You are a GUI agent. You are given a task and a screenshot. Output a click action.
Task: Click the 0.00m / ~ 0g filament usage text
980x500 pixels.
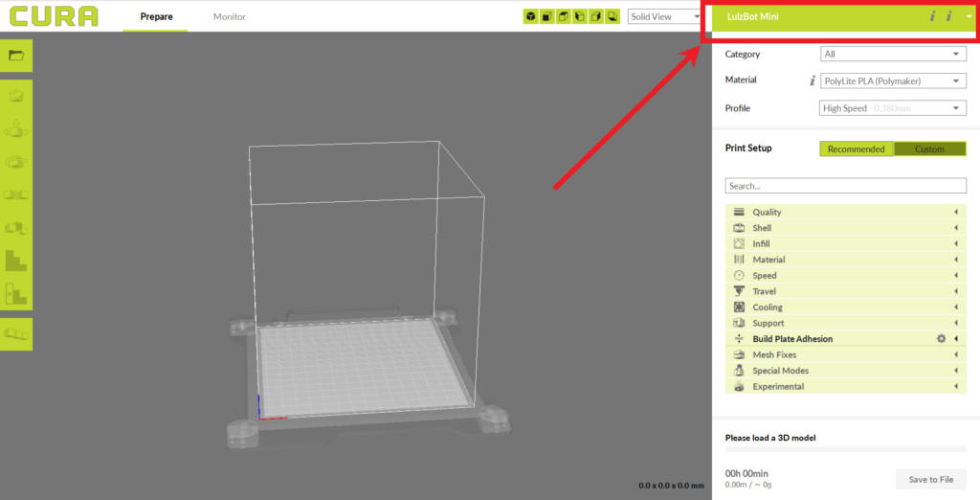[x=748, y=485]
